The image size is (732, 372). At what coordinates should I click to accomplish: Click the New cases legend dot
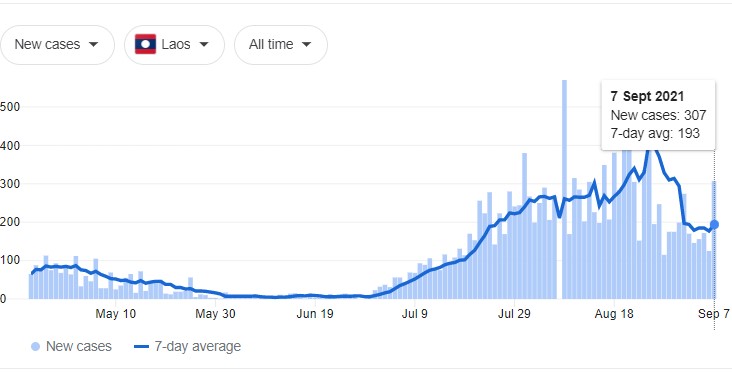[35, 346]
